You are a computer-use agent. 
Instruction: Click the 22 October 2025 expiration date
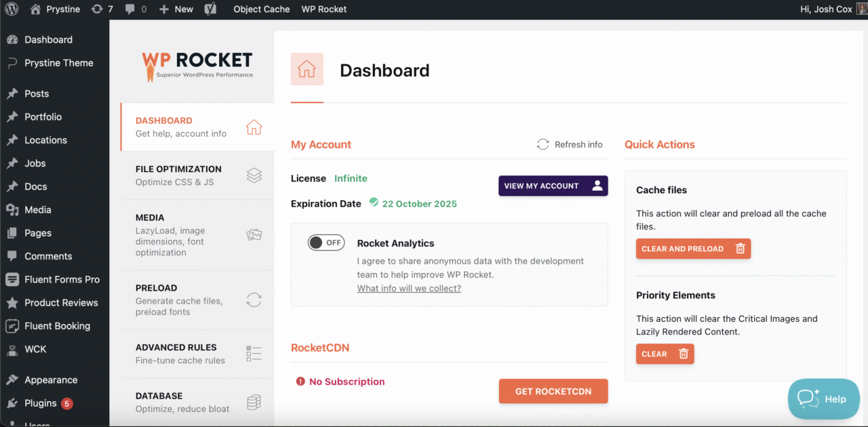[x=420, y=203]
